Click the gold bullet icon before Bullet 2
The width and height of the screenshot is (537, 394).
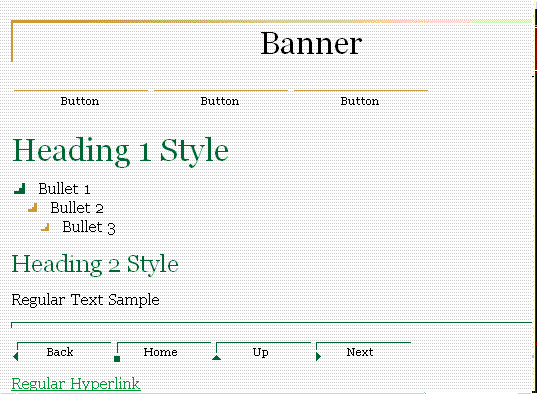33,208
